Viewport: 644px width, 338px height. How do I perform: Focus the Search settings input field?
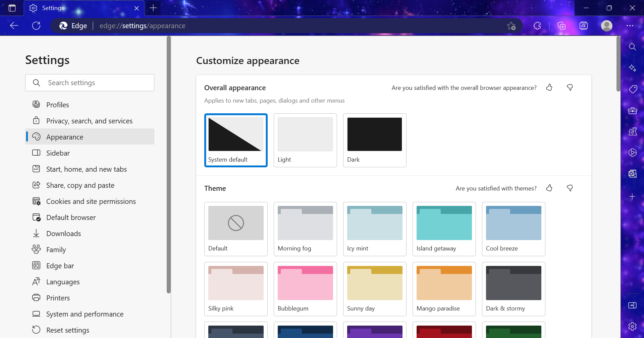coord(90,82)
